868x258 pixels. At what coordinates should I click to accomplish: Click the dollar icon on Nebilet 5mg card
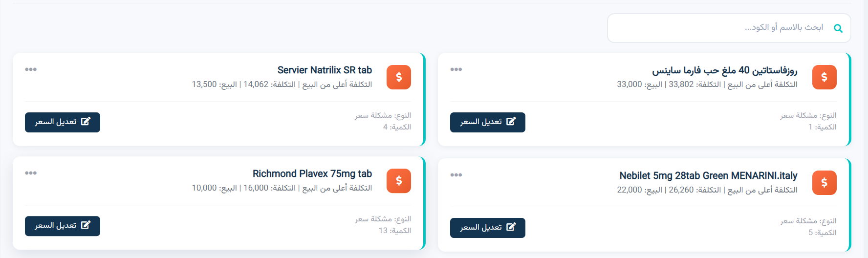(x=825, y=183)
